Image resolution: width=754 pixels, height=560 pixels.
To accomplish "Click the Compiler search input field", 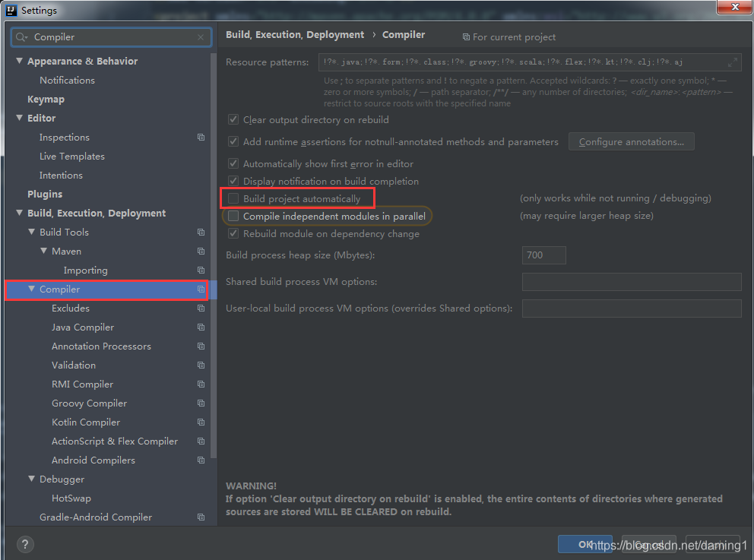I will pos(111,37).
